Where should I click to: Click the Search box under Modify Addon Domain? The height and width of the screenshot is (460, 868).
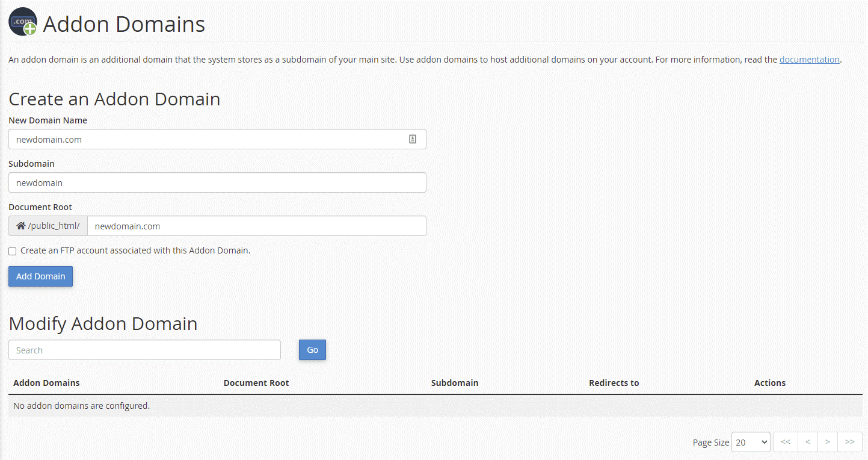[x=144, y=350]
